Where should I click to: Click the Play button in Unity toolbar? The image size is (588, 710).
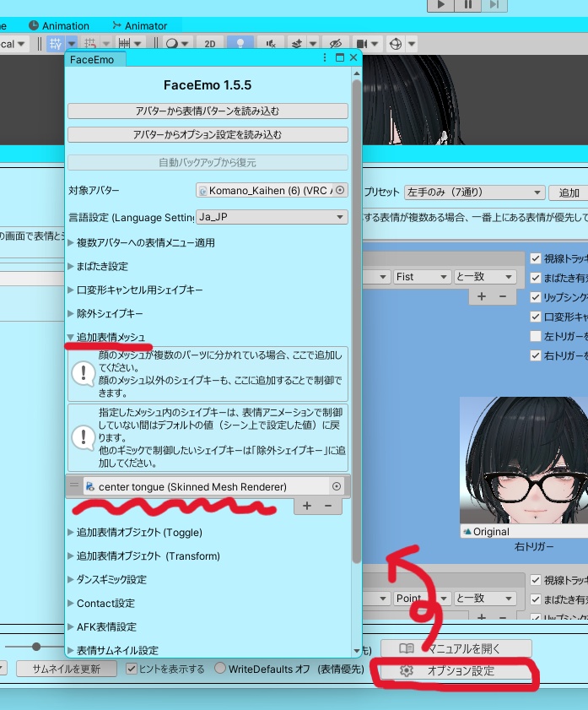pyautogui.click(x=441, y=4)
